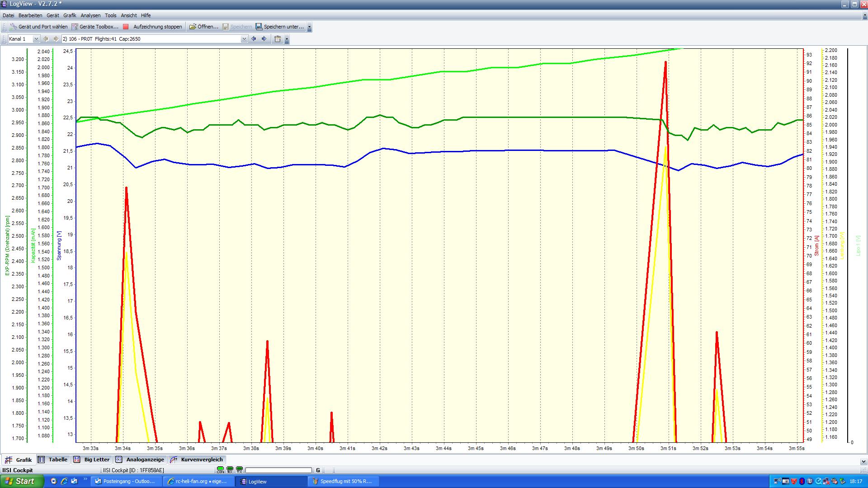This screenshot has width=868, height=488.
Task: Go to previous recording blue arrow
Action: coord(254,39)
